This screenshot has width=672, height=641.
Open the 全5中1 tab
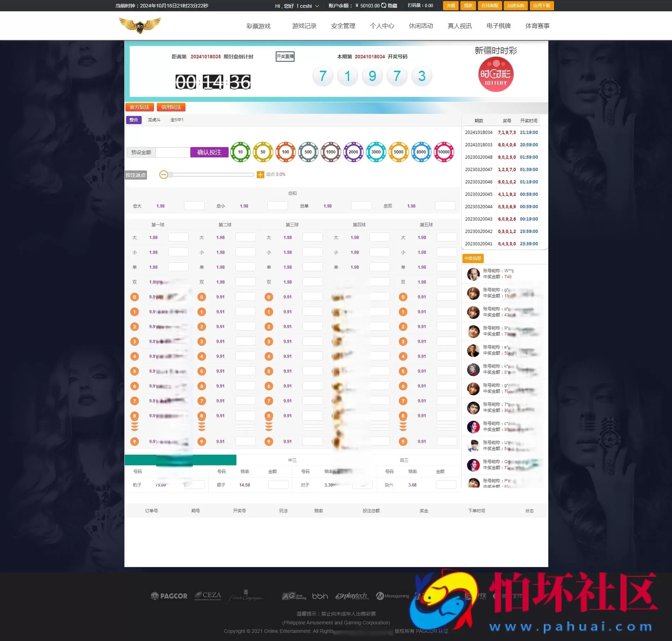(x=177, y=120)
